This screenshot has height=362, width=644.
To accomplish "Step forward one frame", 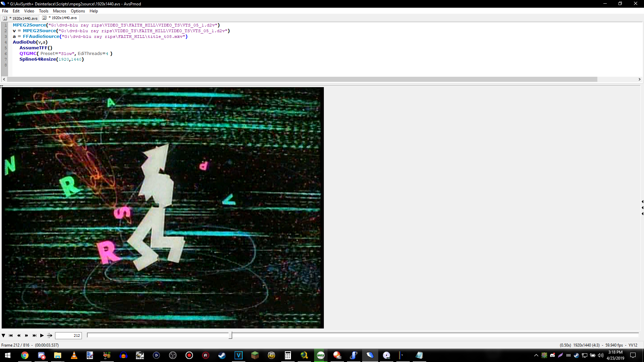I will tap(27, 336).
